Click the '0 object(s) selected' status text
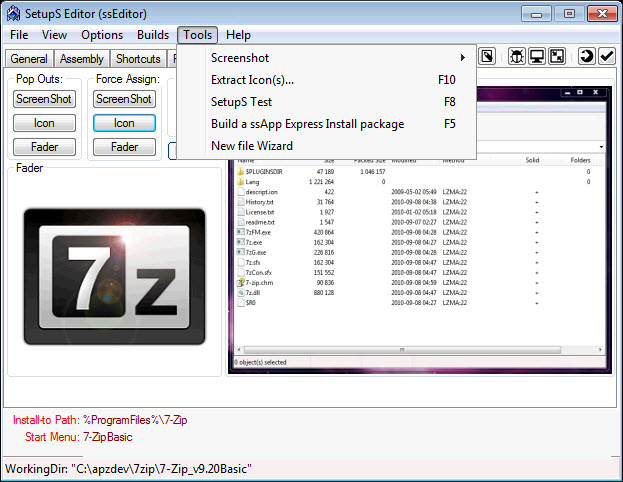623x482 pixels. (261, 362)
